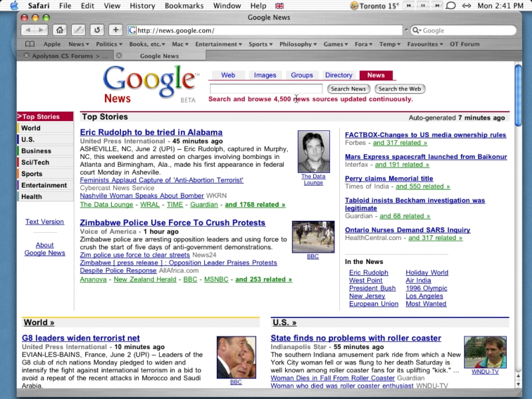This screenshot has width=532, height=399.
Task: Go to the Home page icon
Action: (60, 30)
